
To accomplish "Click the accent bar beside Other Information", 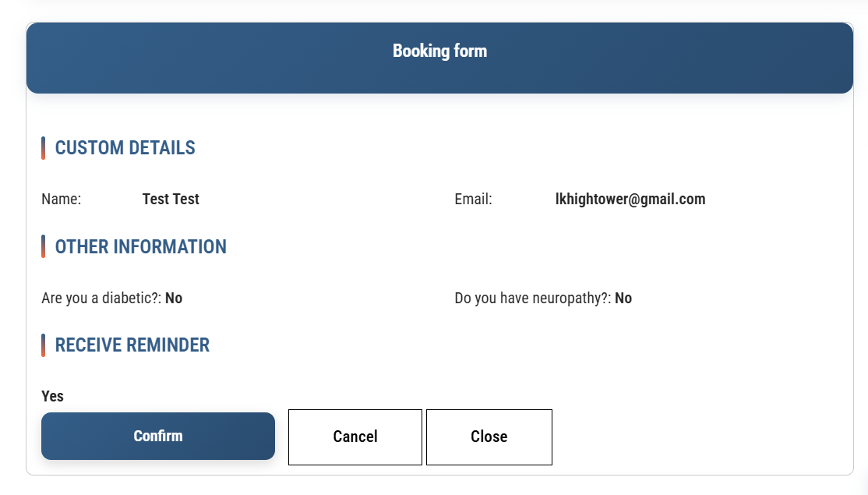I will 44,246.
